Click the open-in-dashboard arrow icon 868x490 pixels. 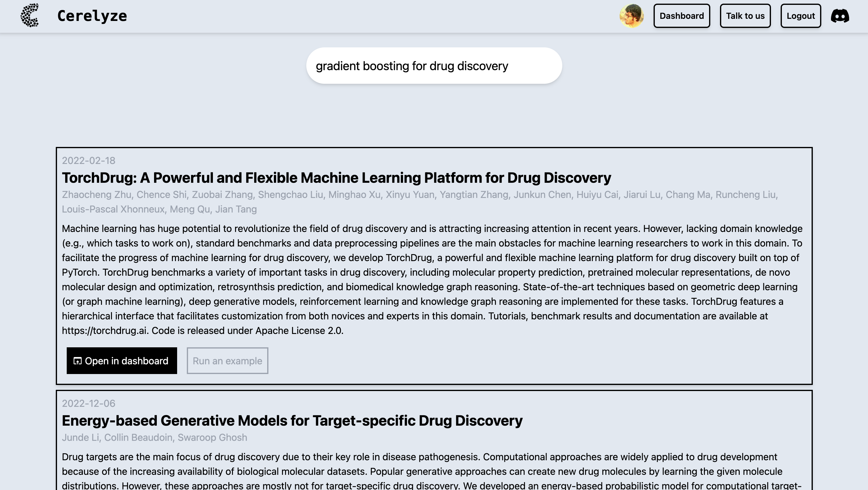point(78,361)
